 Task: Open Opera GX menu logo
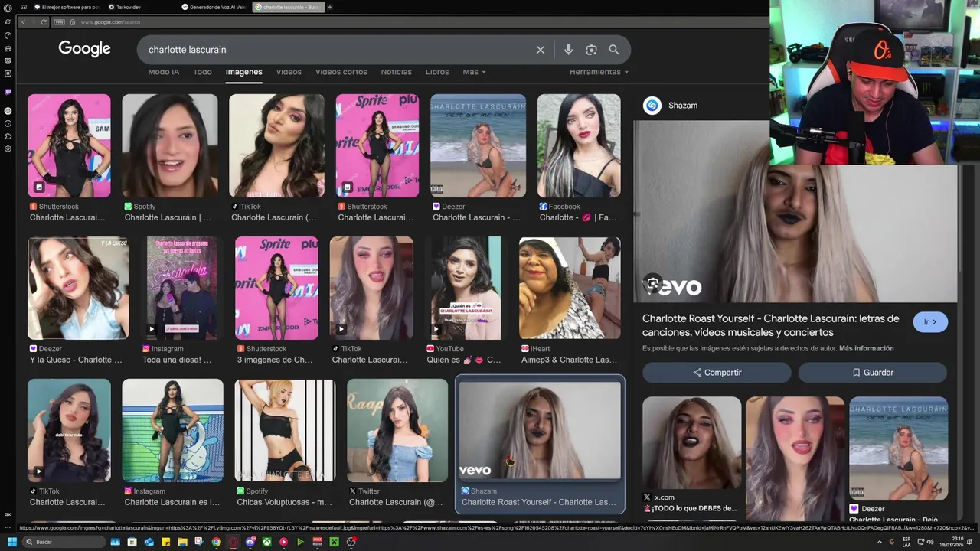click(x=8, y=9)
